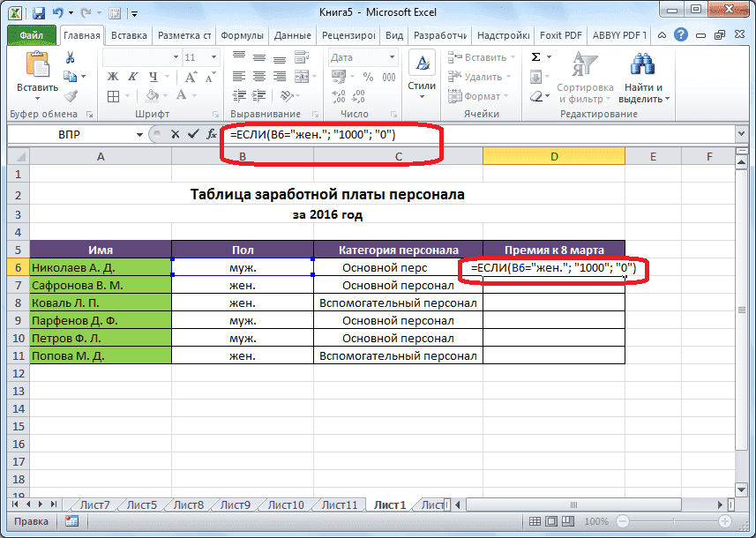Expand the Name Box dropdown arrow
This screenshot has height=538, width=756.
(x=138, y=135)
